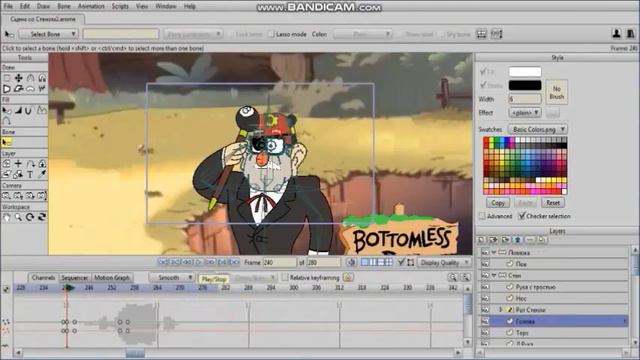Image resolution: width=640 pixels, height=360 pixels.
Task: Collapse the Стэн layer group
Action: [494, 276]
